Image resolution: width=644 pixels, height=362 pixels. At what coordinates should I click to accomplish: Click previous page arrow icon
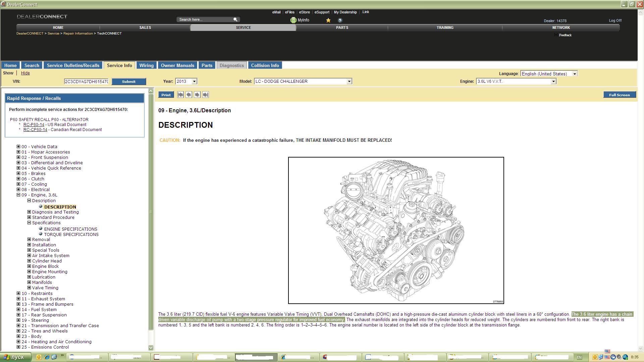[x=189, y=95]
